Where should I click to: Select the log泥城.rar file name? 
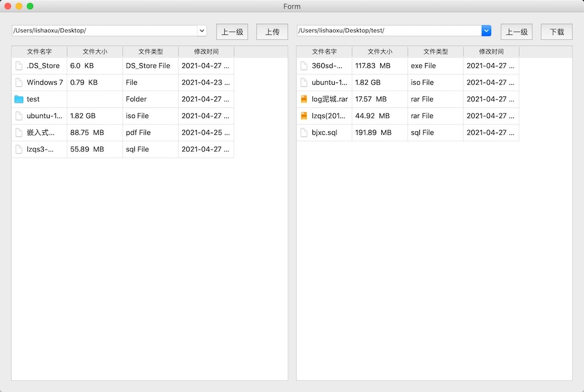click(329, 99)
